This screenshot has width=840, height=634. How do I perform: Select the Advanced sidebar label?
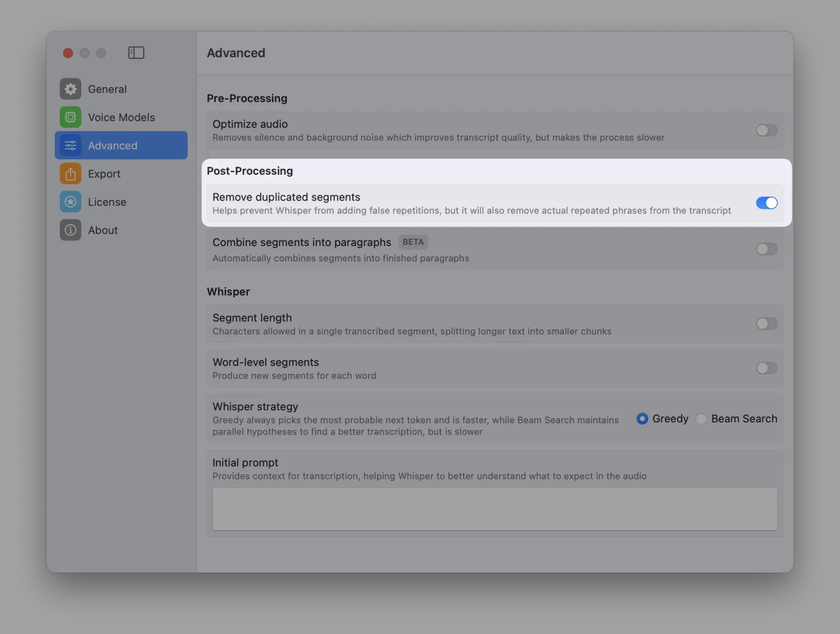(112, 145)
